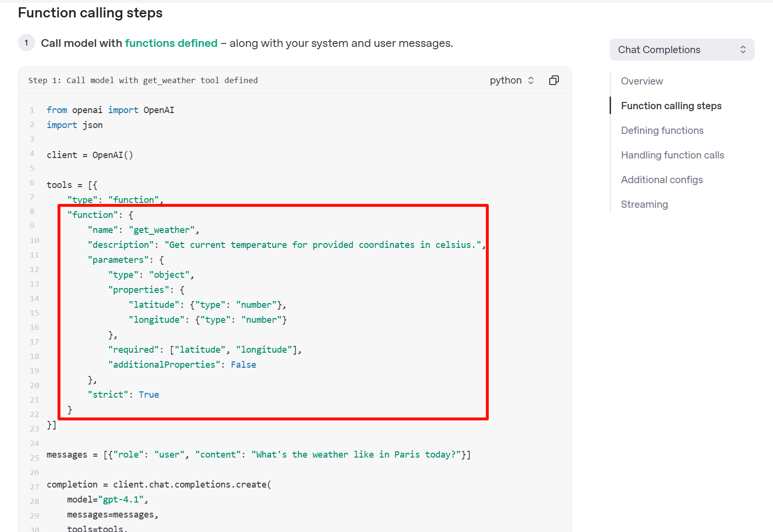Click the '"type": "object"' line
The image size is (773, 532).
click(151, 275)
